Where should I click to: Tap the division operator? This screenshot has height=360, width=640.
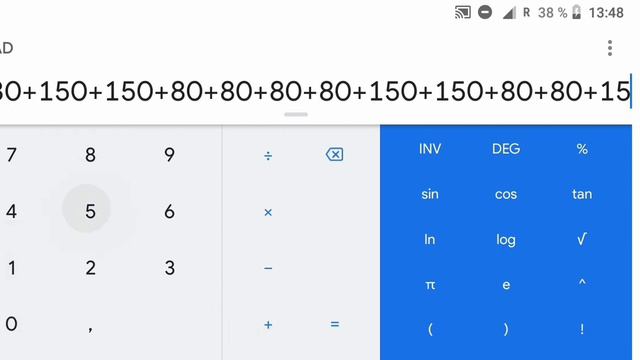(x=268, y=156)
